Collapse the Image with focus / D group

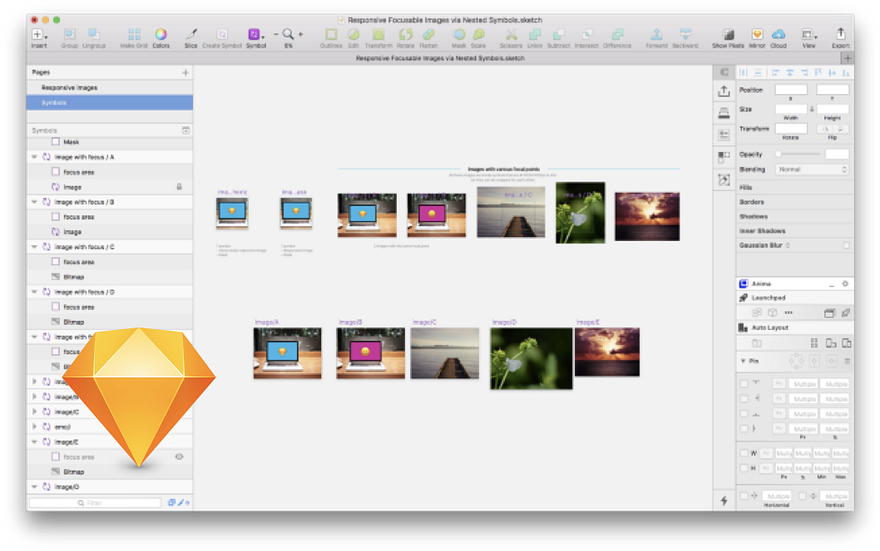coord(35,292)
